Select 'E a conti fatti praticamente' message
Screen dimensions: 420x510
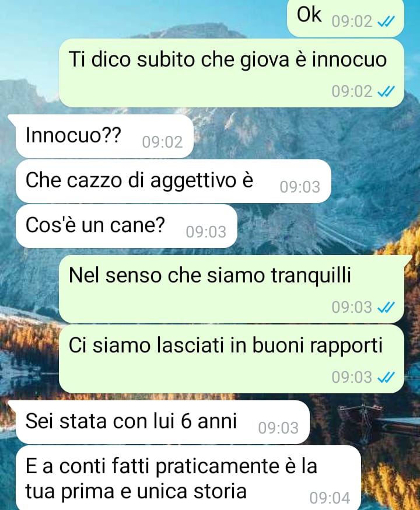188,478
